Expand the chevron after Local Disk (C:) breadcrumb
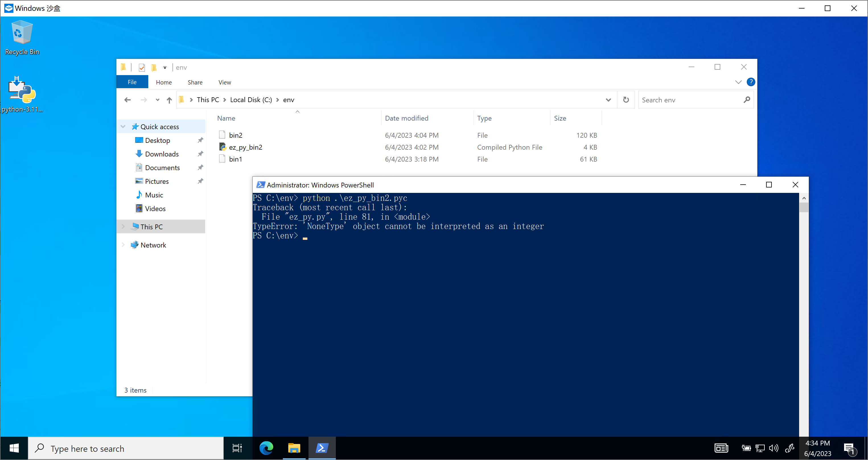 click(278, 100)
